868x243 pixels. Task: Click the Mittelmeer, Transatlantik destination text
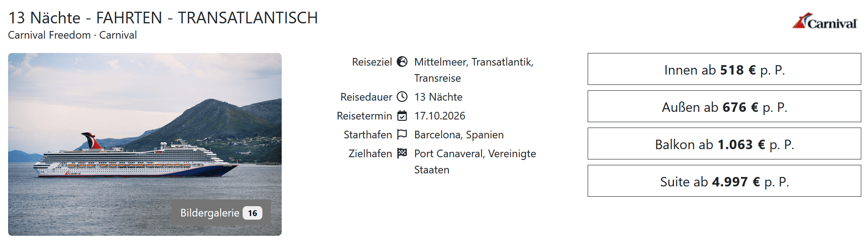point(474,62)
